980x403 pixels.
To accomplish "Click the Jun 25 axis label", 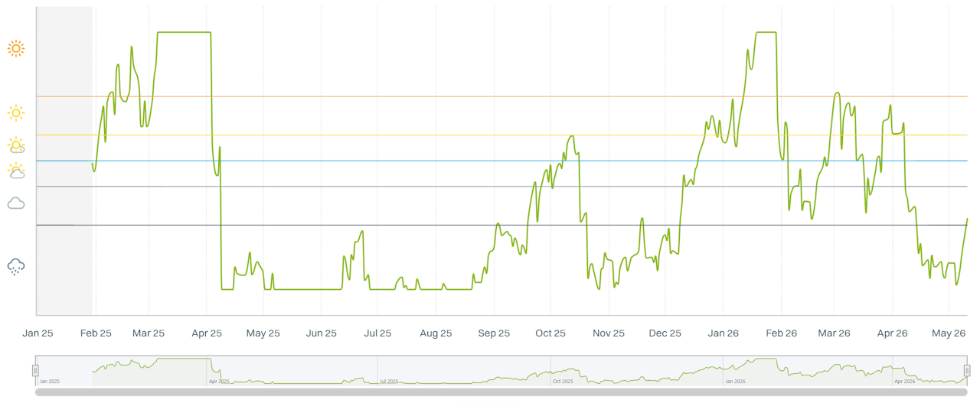I will pyautogui.click(x=321, y=333).
